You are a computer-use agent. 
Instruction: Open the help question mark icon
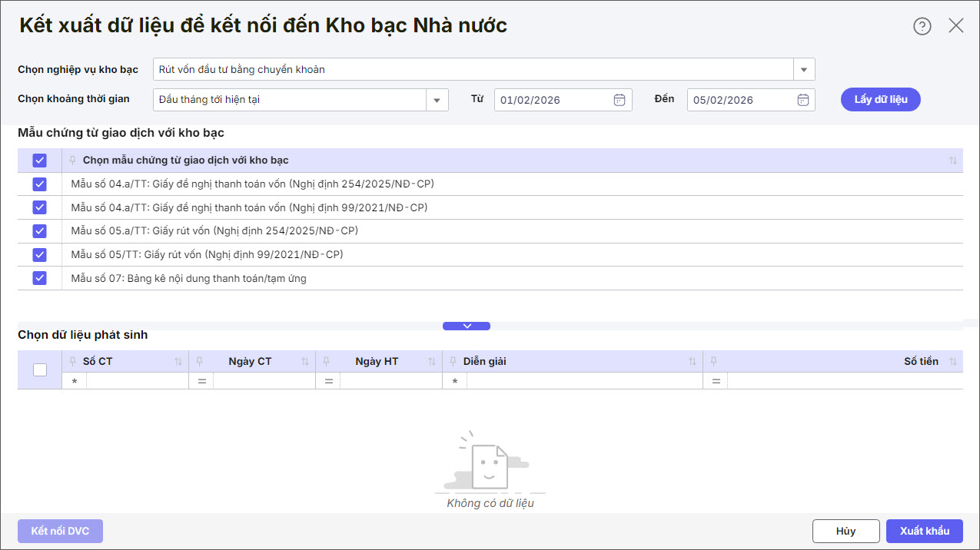[922, 26]
